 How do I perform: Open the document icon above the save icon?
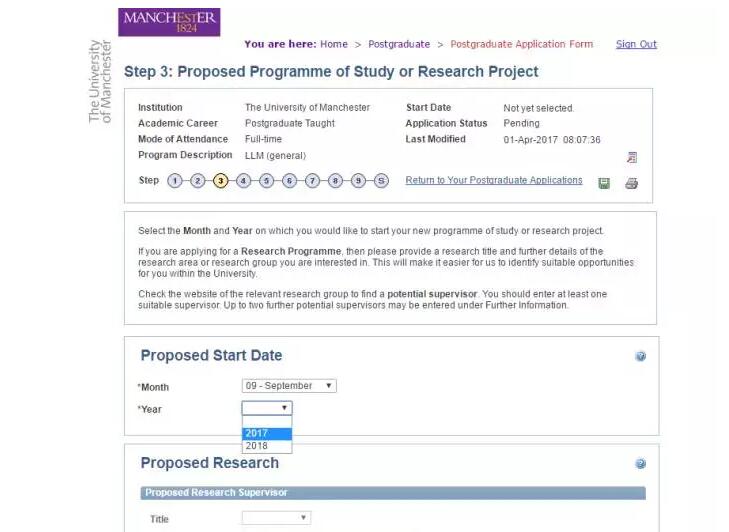(x=631, y=158)
